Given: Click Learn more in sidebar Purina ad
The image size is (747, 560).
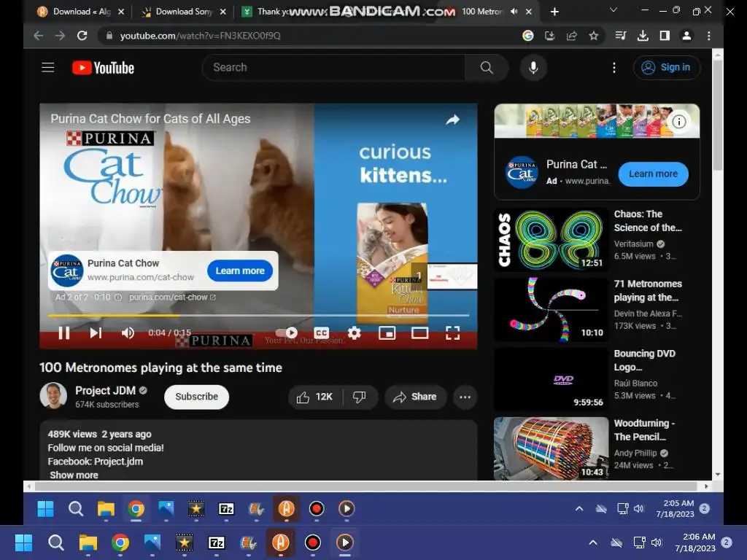Looking at the screenshot, I should [x=653, y=174].
